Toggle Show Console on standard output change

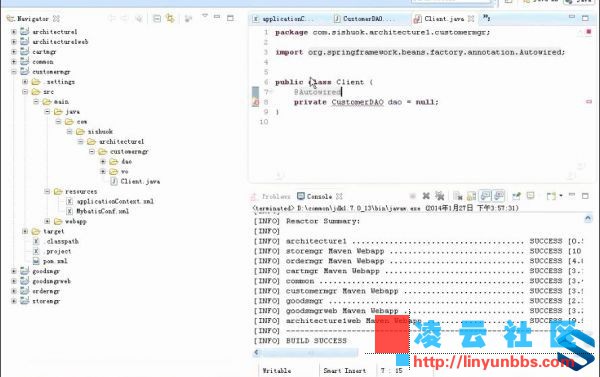[x=485, y=196]
